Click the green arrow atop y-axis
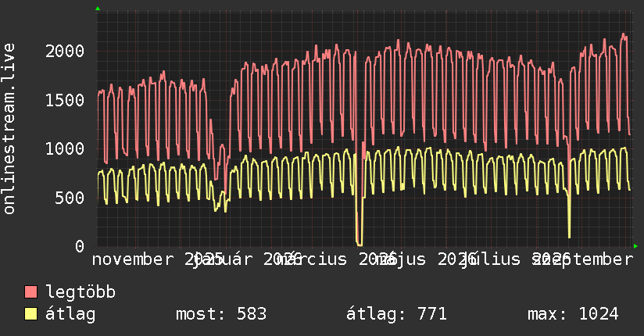The image size is (644, 336). coord(98,9)
